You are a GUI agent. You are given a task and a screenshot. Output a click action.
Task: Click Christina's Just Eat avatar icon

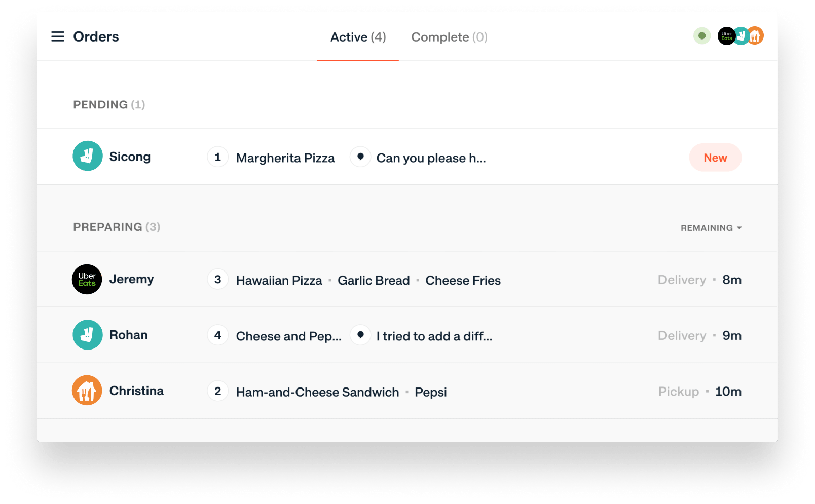pyautogui.click(x=87, y=391)
